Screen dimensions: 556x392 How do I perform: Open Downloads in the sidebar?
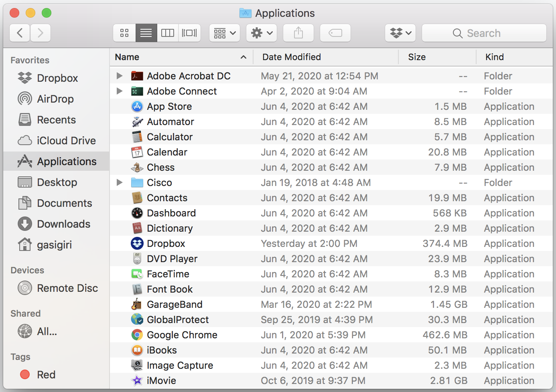56,224
